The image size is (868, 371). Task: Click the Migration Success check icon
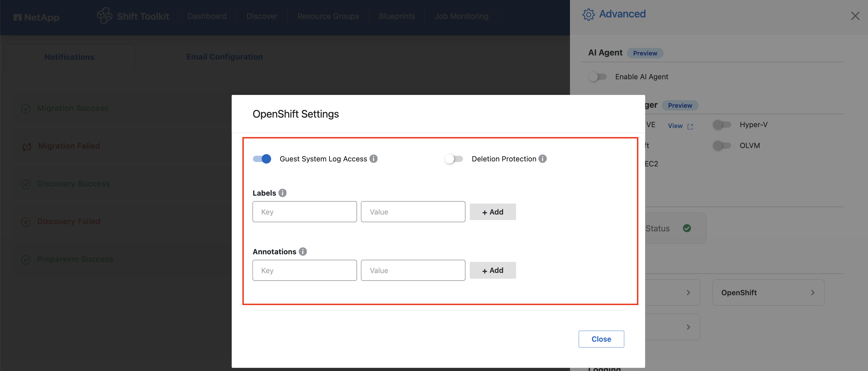point(26,109)
